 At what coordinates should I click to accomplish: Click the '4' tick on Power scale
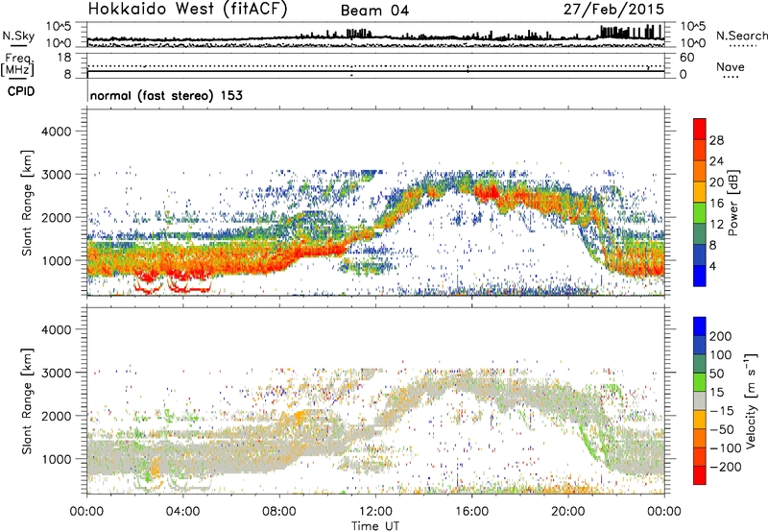click(x=712, y=266)
